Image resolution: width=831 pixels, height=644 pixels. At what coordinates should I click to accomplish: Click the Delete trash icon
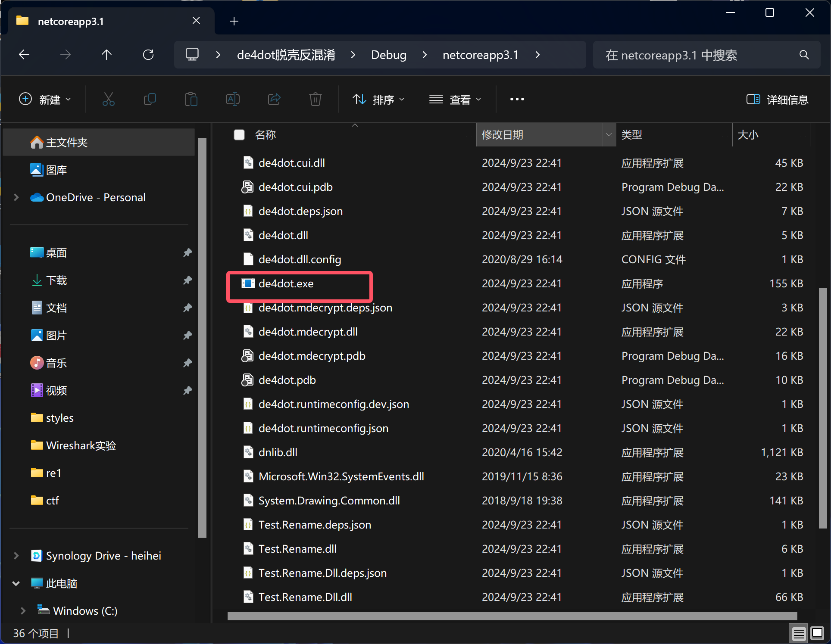point(316,100)
